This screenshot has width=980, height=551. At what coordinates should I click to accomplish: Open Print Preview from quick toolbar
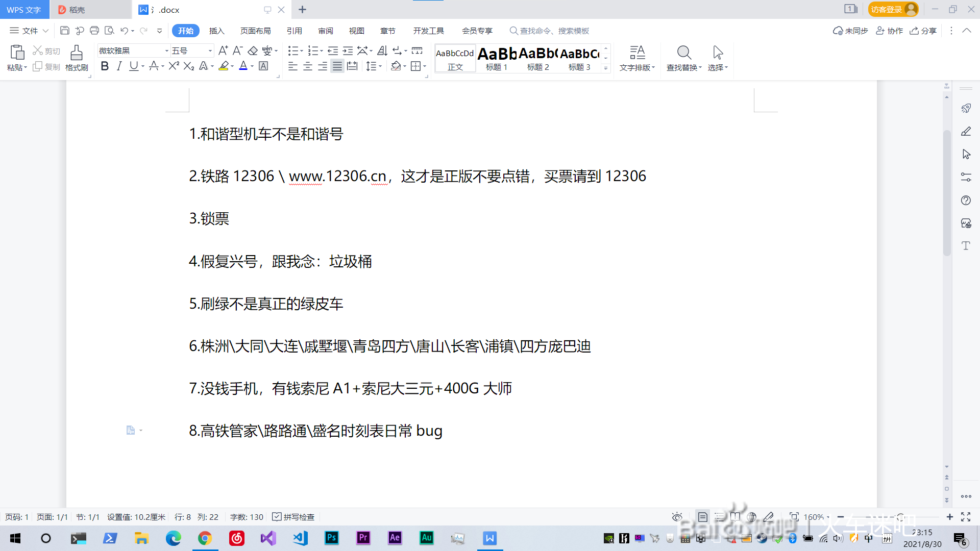[x=109, y=31]
